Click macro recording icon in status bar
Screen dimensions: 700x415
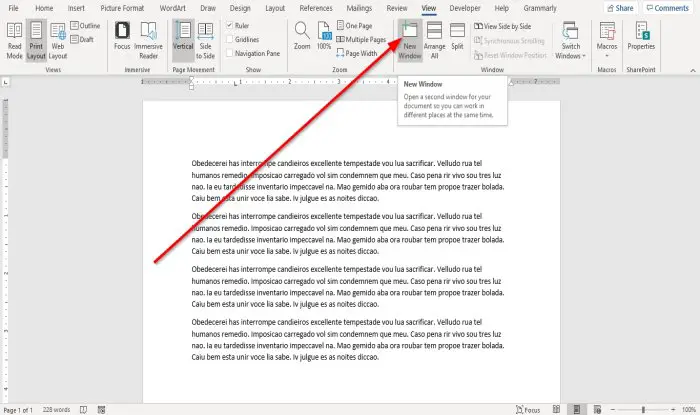coord(101,410)
